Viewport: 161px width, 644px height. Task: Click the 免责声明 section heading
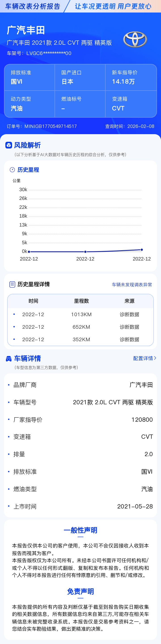pos(80,591)
